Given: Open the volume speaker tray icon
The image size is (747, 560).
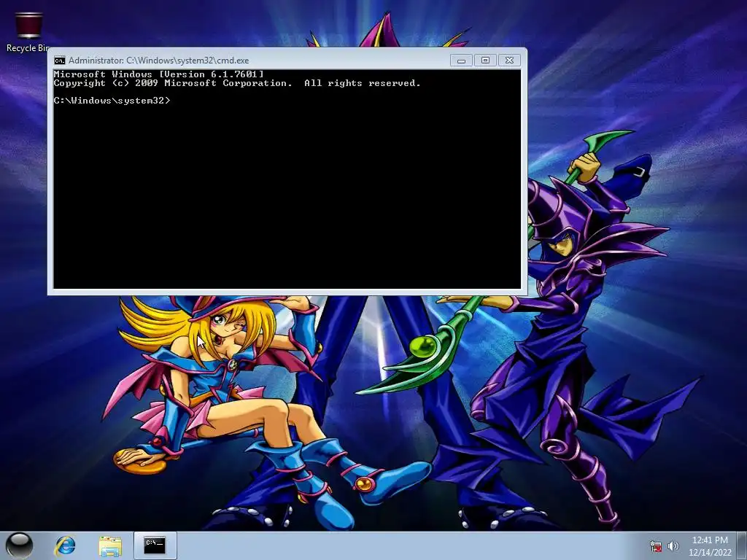Looking at the screenshot, I should point(673,546).
